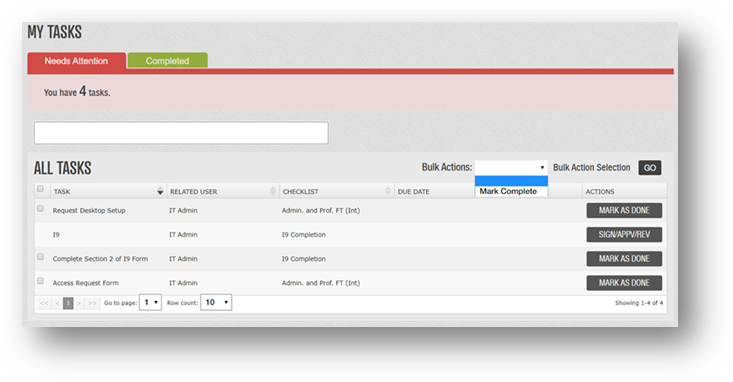733x382 pixels.
Task: Click the task search input field
Action: [181, 133]
